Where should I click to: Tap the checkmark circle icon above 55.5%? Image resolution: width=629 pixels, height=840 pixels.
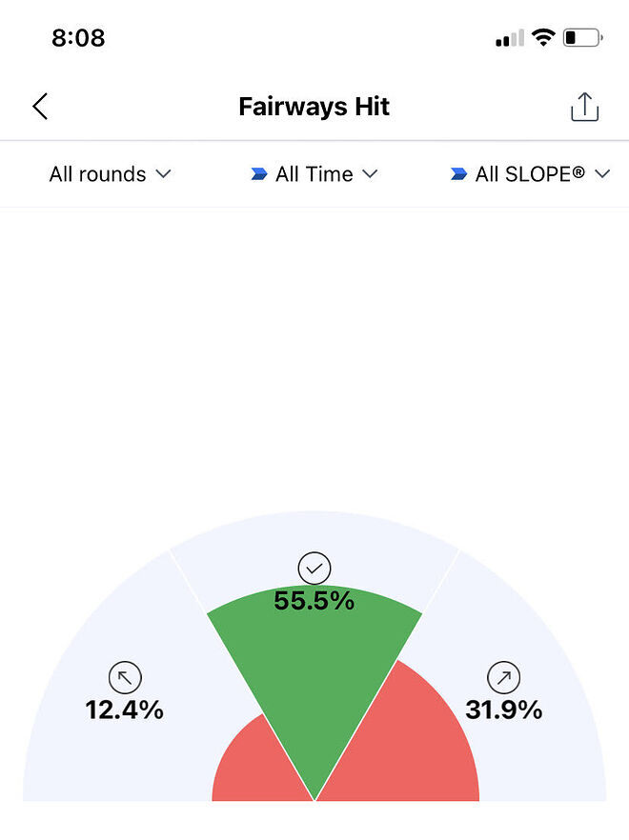pyautogui.click(x=314, y=568)
